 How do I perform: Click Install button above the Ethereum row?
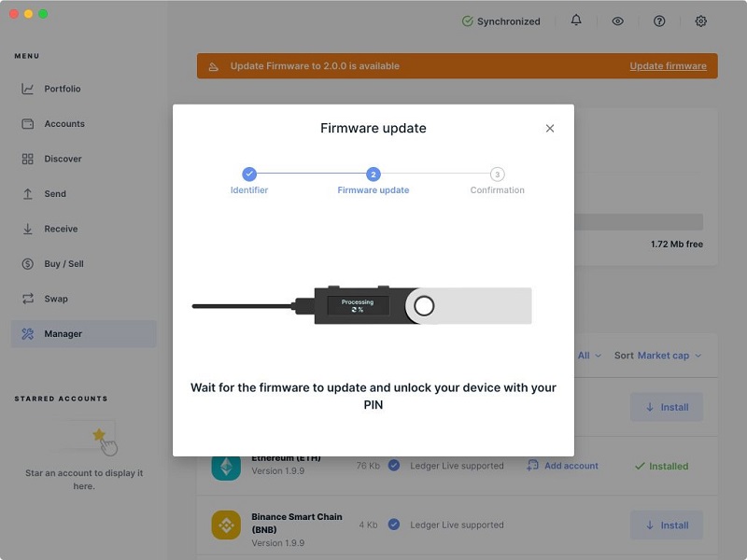pyautogui.click(x=667, y=407)
